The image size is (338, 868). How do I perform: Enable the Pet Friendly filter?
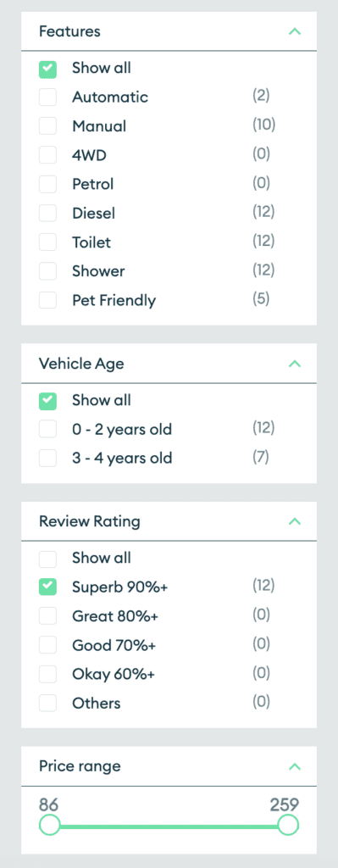(47, 301)
